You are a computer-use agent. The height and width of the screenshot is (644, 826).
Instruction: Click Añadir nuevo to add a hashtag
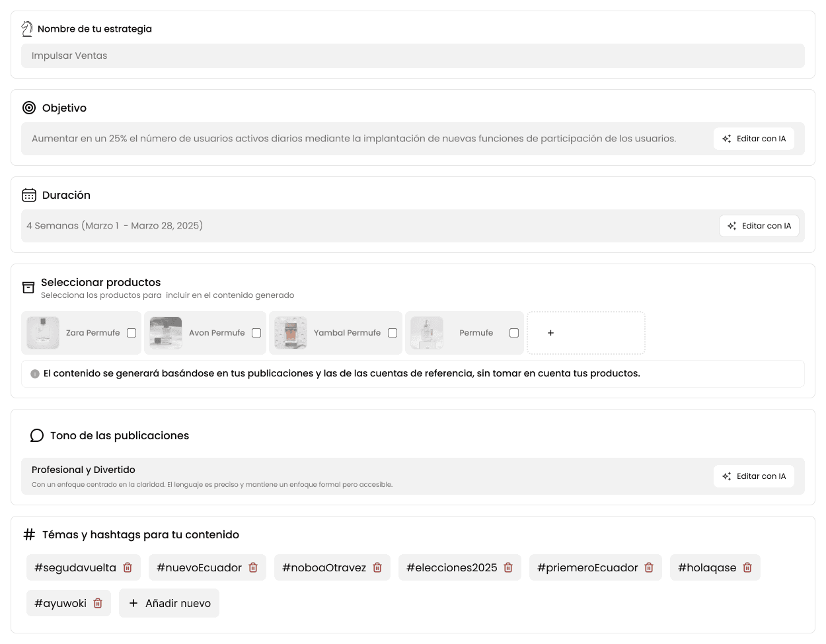[x=169, y=603]
